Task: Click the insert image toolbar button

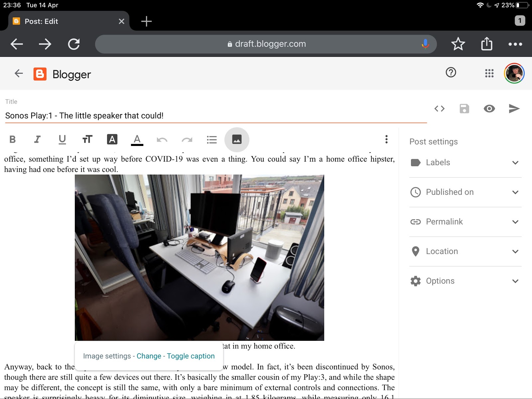Action: 237,140
